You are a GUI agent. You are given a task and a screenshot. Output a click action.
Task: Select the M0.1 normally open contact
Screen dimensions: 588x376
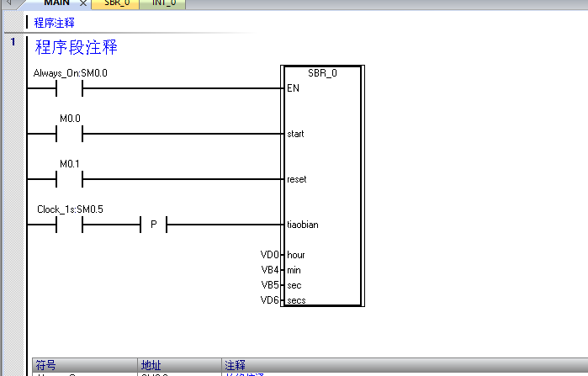(x=69, y=179)
